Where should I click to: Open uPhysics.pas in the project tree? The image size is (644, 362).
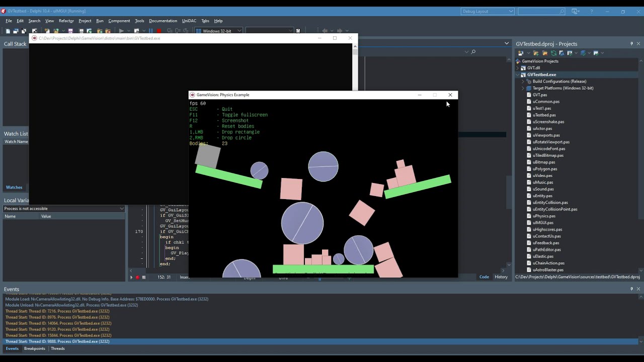coord(544,216)
